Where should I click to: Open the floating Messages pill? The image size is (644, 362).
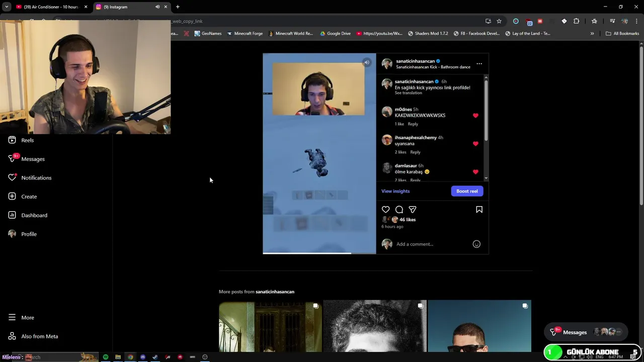click(586, 332)
